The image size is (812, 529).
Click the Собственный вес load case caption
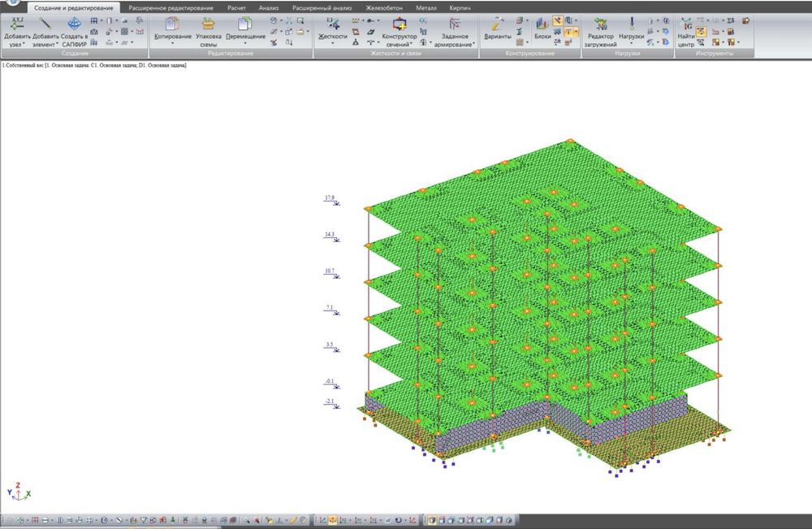(93, 65)
